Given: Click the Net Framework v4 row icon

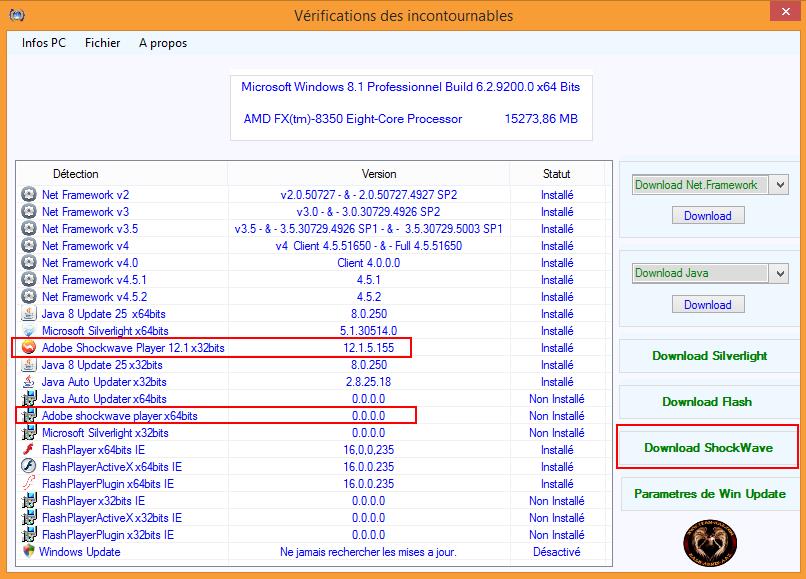Looking at the screenshot, I should [x=29, y=245].
